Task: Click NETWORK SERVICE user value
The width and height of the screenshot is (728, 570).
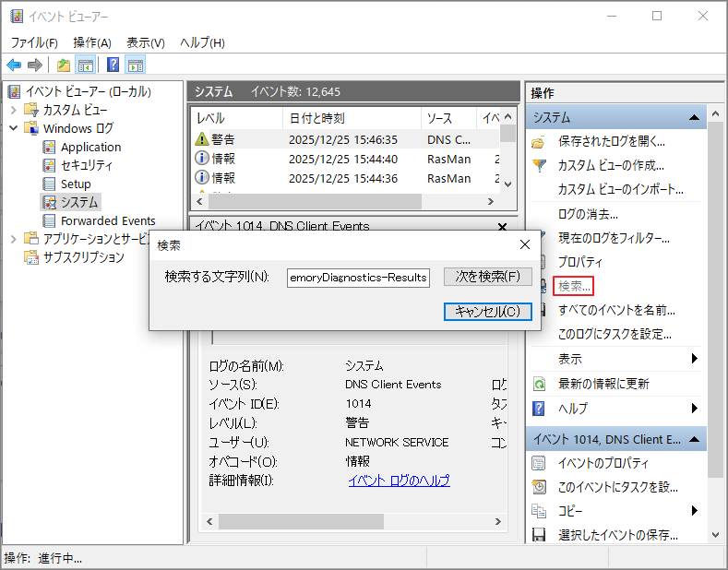Action: click(397, 443)
